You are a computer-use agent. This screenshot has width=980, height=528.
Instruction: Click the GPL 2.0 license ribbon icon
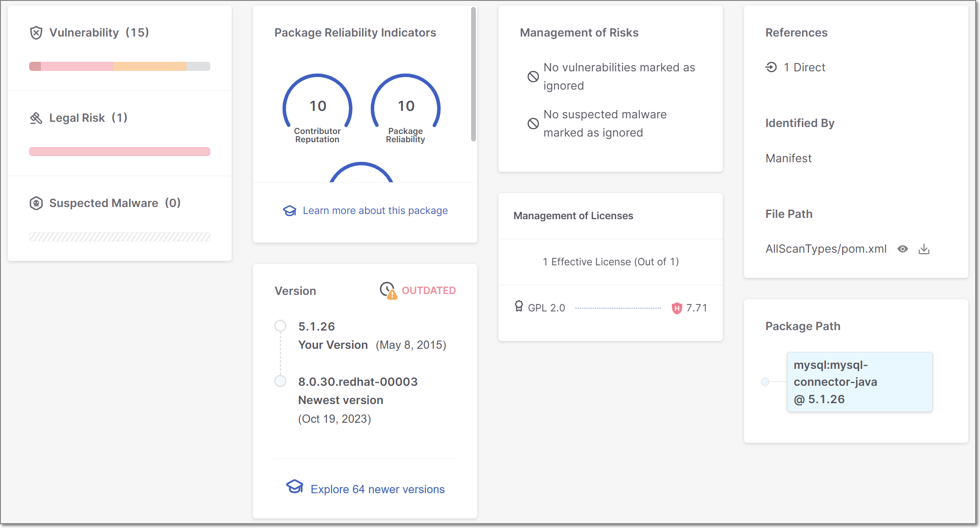pos(519,307)
